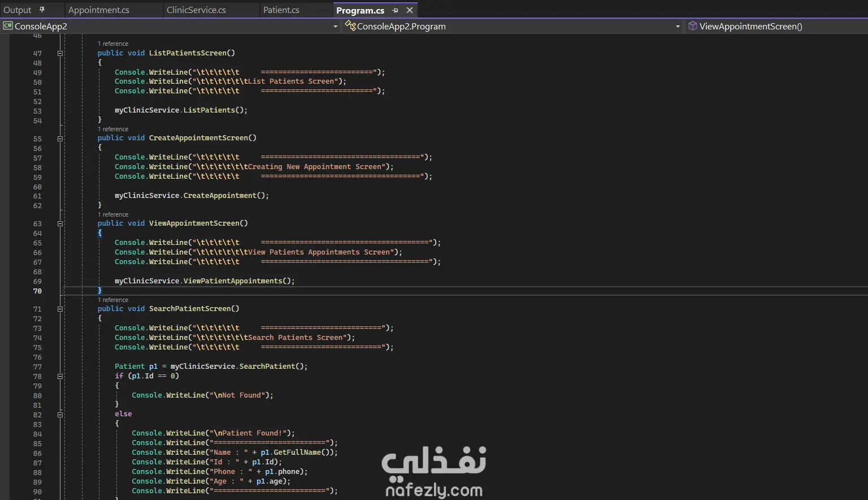Click the method cube icon beside ViewAppointmentScreen()
The image size is (868, 500).
point(692,26)
